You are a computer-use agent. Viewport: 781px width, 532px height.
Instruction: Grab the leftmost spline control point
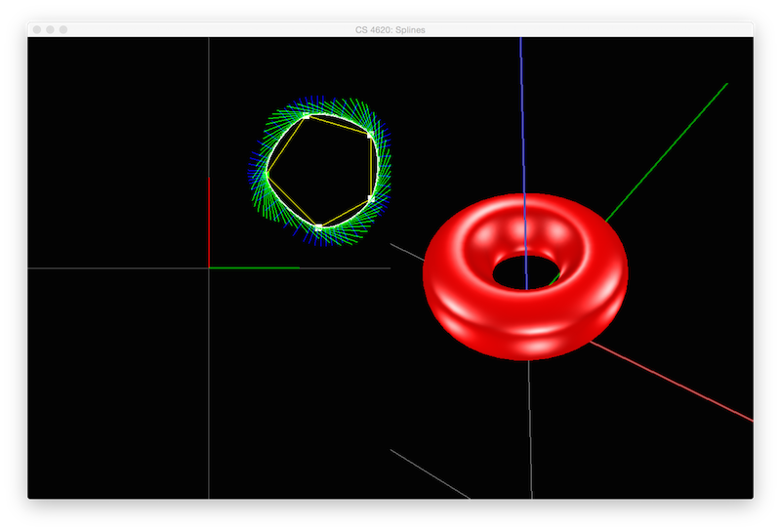(267, 174)
